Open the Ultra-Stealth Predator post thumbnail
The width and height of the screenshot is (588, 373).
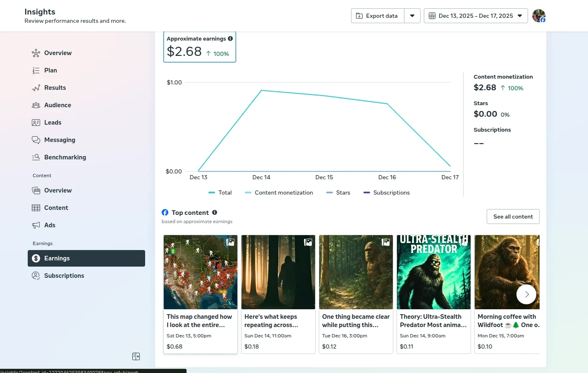433,272
